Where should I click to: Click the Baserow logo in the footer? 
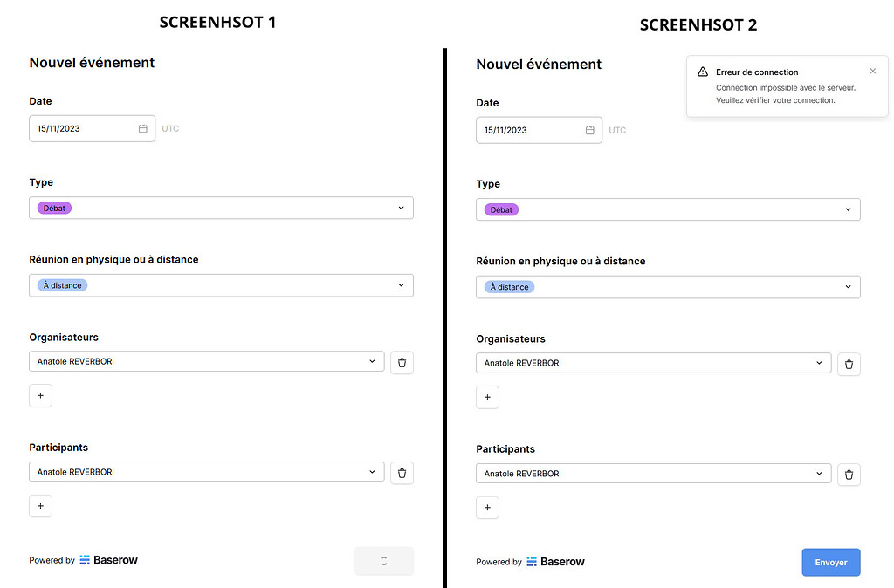pos(108,560)
